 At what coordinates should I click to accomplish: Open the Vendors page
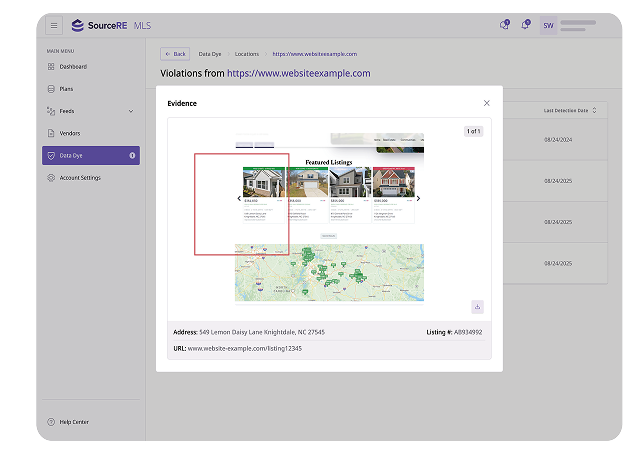click(69, 133)
